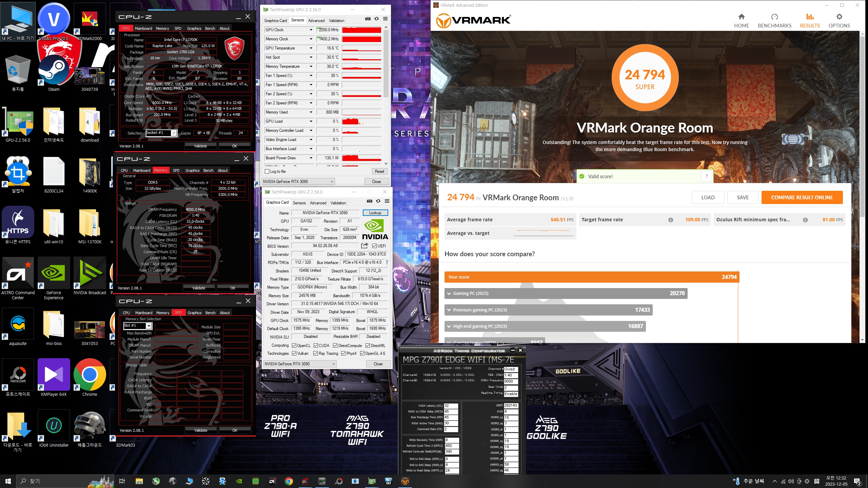Open GeForce Experience desktop icon
The image size is (868, 488).
(x=54, y=279)
